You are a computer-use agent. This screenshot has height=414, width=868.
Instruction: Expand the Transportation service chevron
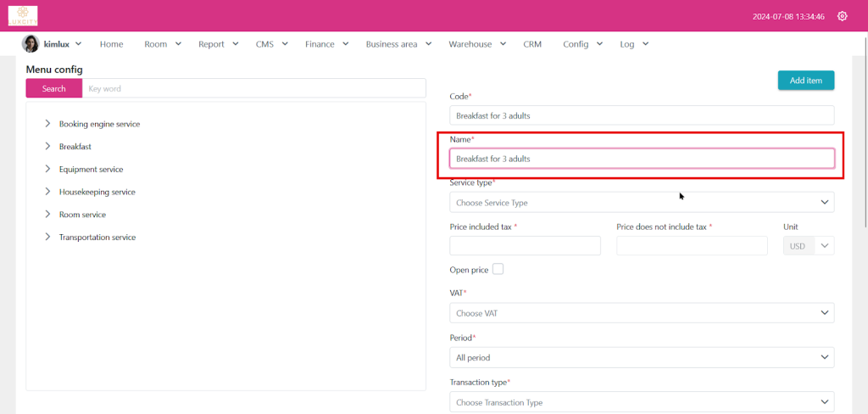click(47, 238)
